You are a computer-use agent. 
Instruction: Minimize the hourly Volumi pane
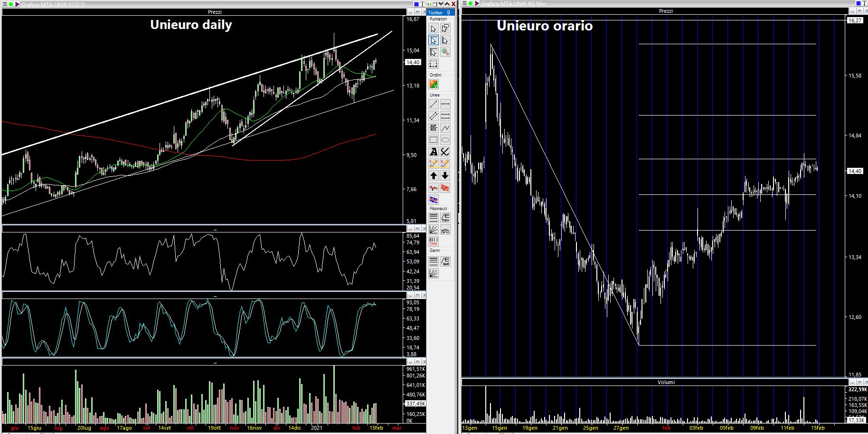(x=852, y=382)
